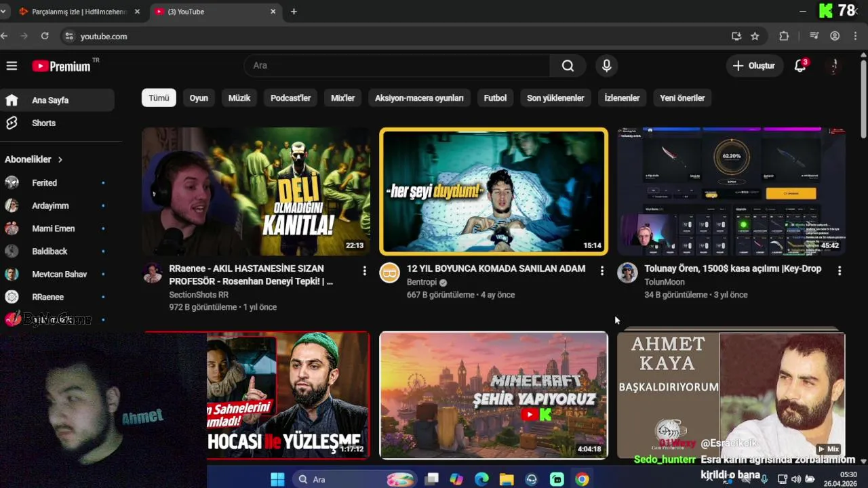
Task: Play Ahmet Kaya Başkaldırıyorum mix thumbnail
Action: 731,395
